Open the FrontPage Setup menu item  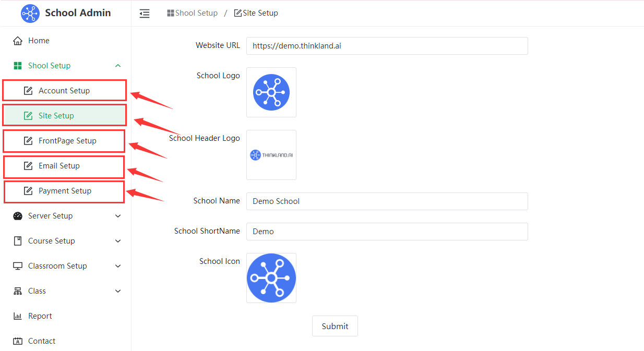tap(67, 141)
